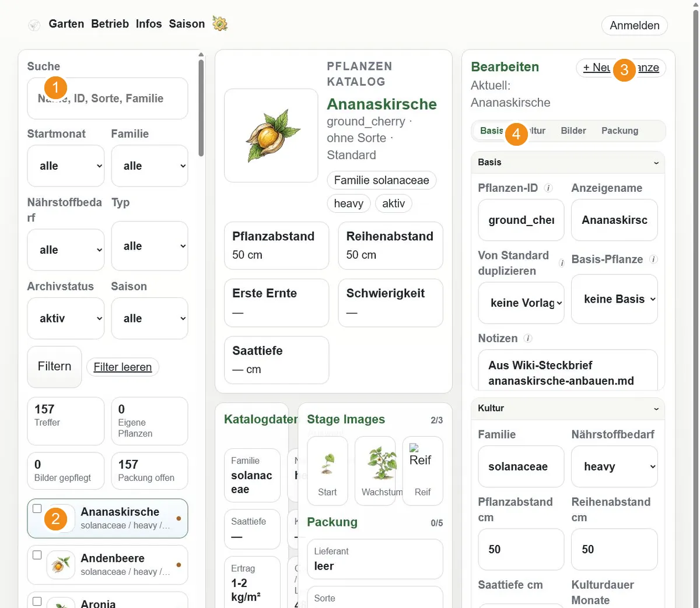Click the Suche search input field
This screenshot has height=608, width=700.
pos(107,99)
